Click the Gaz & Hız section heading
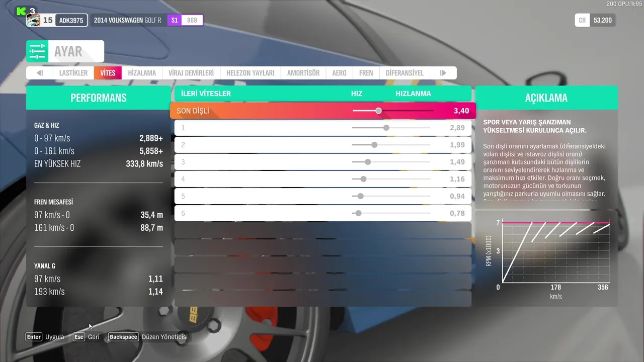The width and height of the screenshot is (644, 362). 47,125
